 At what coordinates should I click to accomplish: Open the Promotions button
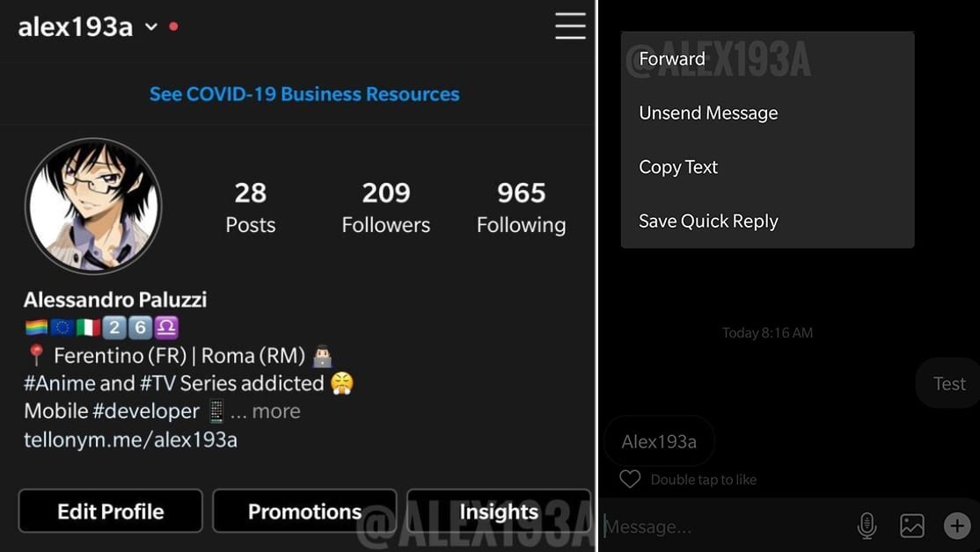pyautogui.click(x=304, y=512)
